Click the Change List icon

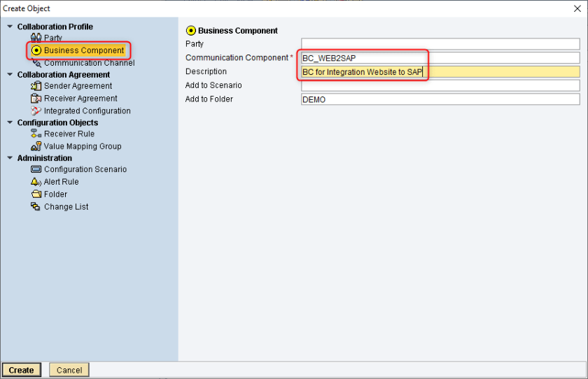pyautogui.click(x=36, y=207)
